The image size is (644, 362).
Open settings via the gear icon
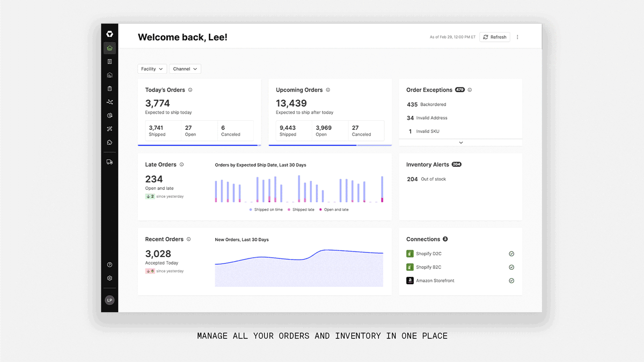point(109,278)
